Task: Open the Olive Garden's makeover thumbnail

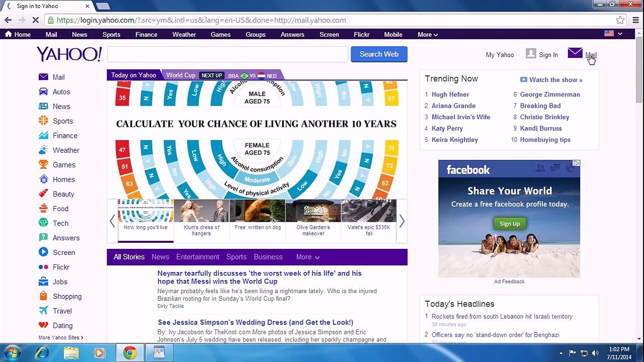Action: 313,219
